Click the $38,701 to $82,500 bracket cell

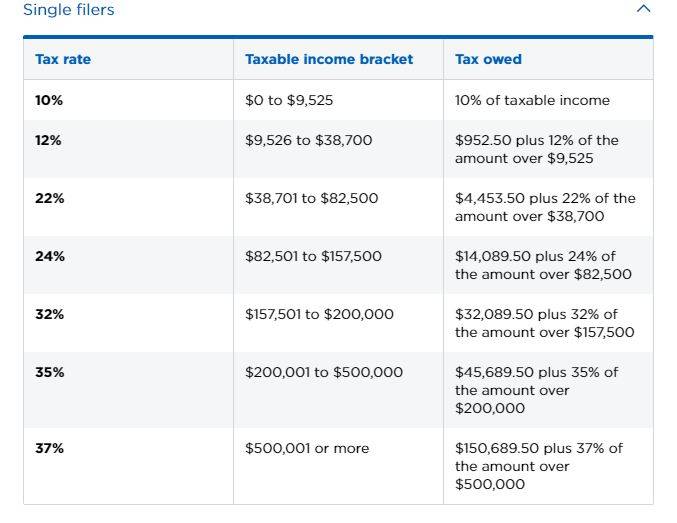coord(311,198)
